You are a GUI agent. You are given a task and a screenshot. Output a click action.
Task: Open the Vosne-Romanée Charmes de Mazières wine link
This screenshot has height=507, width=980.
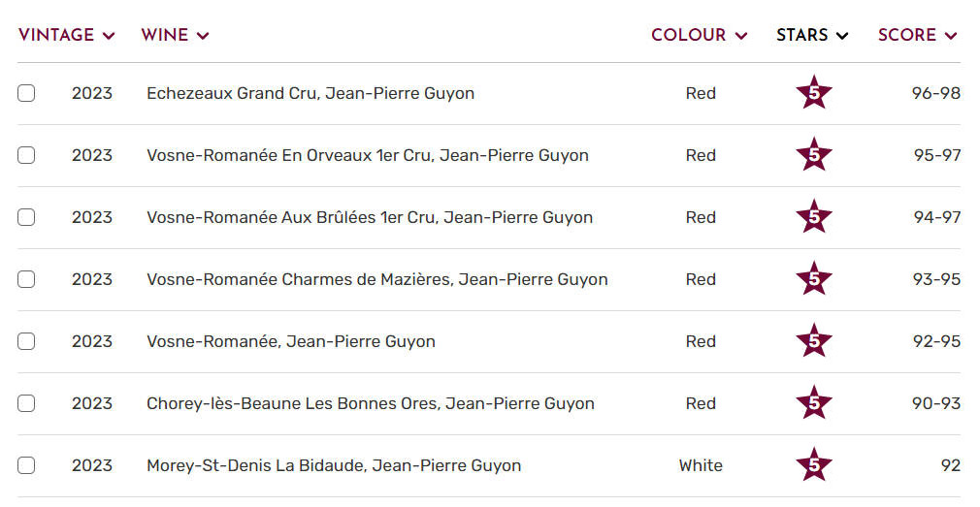click(x=376, y=279)
